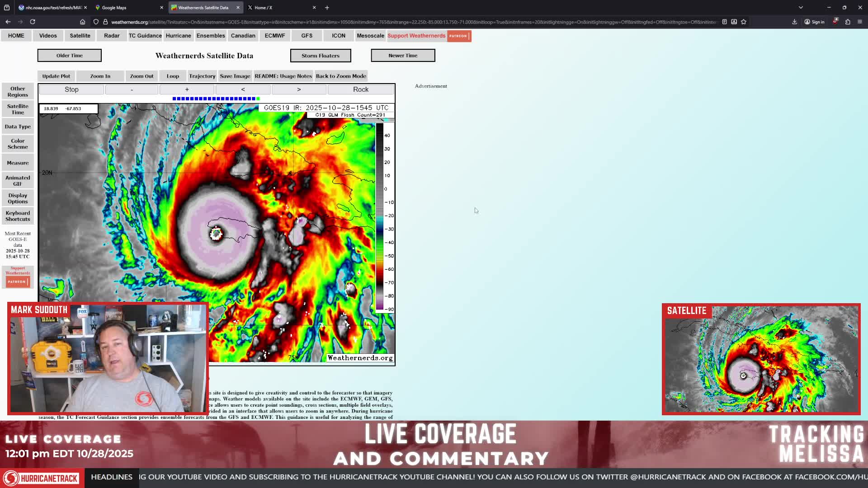Expand the Other Regions sidebar menu
This screenshot has width=868, height=488.
[x=18, y=92]
